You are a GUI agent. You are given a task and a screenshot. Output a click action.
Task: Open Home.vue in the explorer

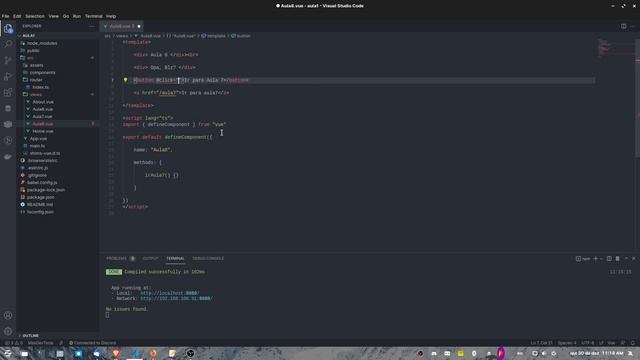pyautogui.click(x=57, y=131)
